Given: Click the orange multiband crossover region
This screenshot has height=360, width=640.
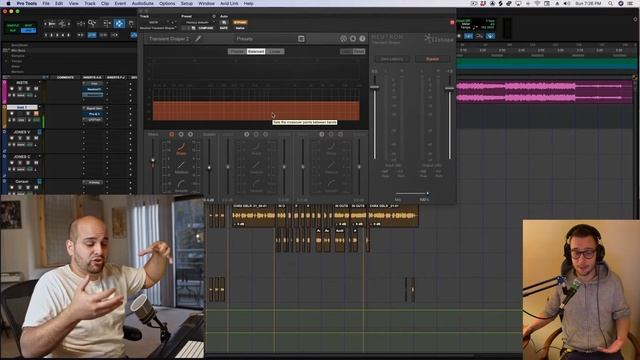Looking at the screenshot, I should (256, 111).
